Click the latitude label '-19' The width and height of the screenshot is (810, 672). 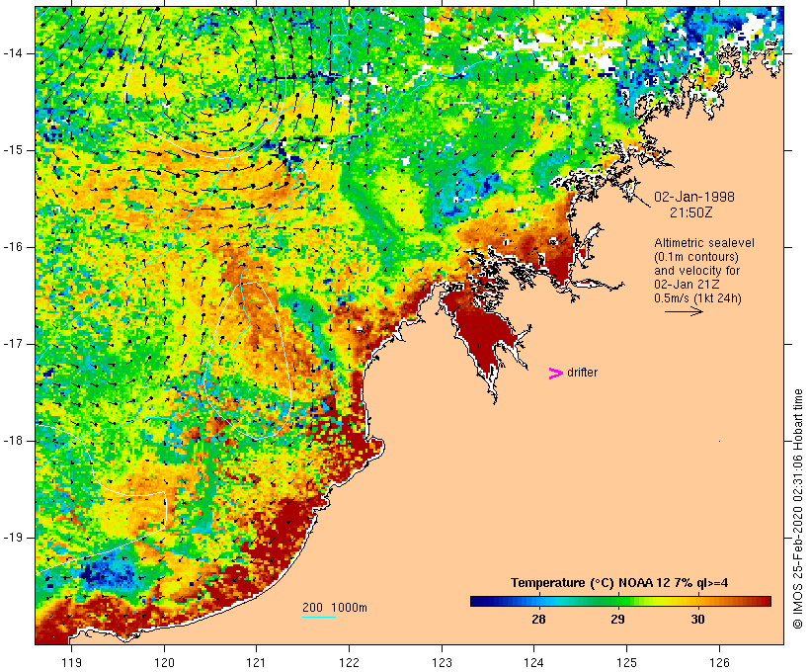pos(13,538)
